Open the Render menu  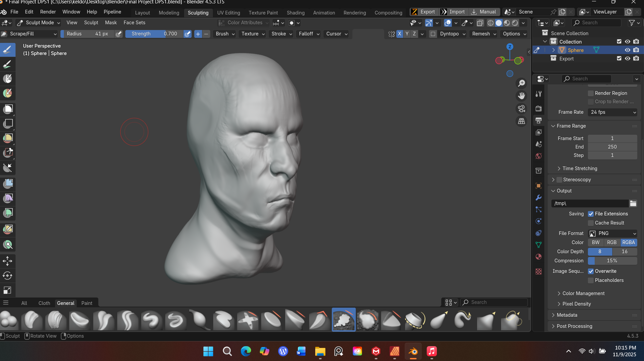tap(48, 12)
